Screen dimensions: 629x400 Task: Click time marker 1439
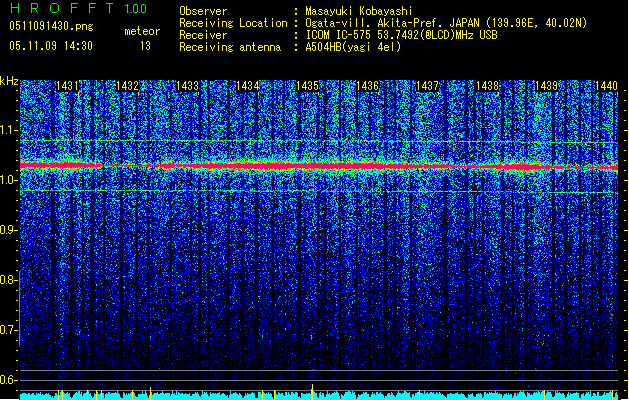pyautogui.click(x=547, y=86)
